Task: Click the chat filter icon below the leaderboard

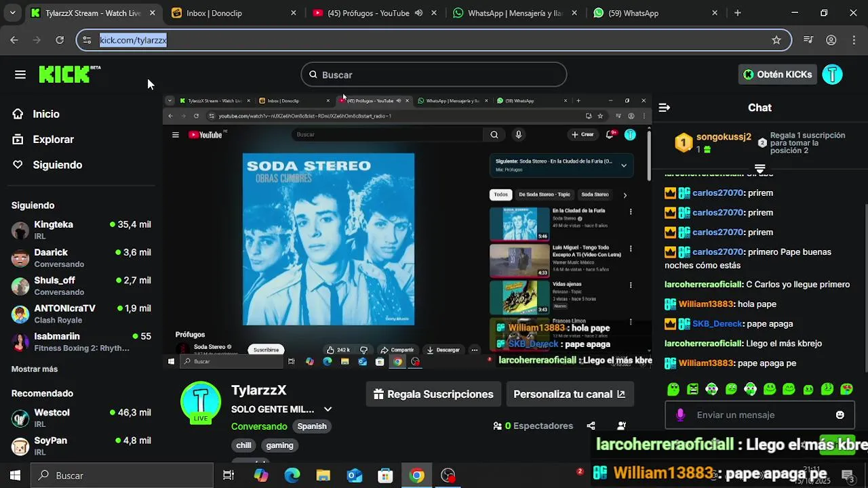Action: point(759,168)
